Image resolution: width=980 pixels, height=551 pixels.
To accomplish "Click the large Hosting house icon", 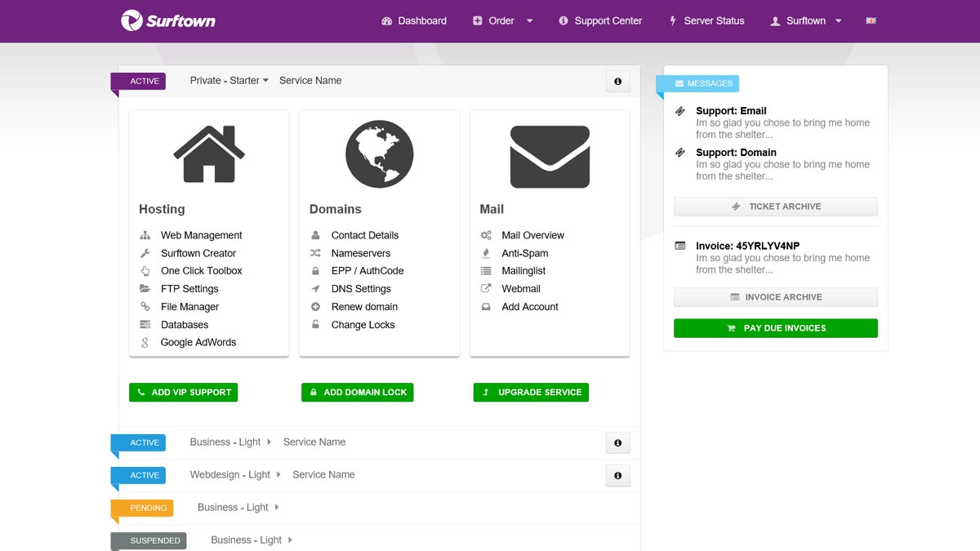I will coord(209,154).
